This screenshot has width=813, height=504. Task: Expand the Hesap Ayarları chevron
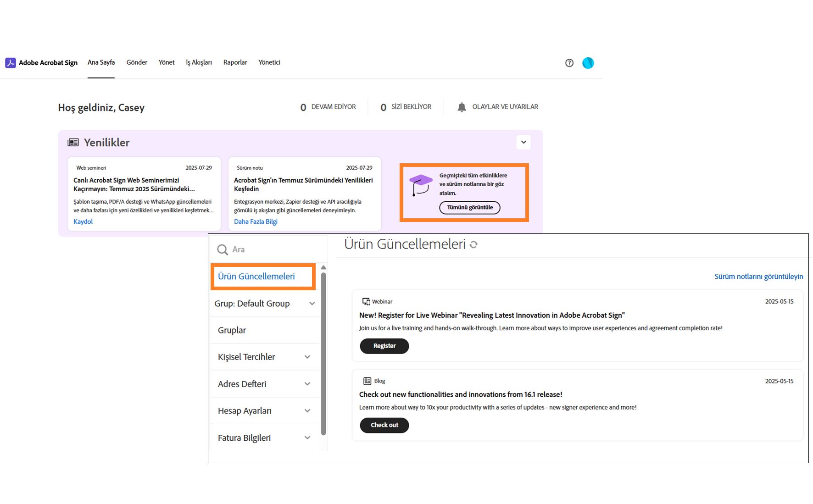(307, 411)
